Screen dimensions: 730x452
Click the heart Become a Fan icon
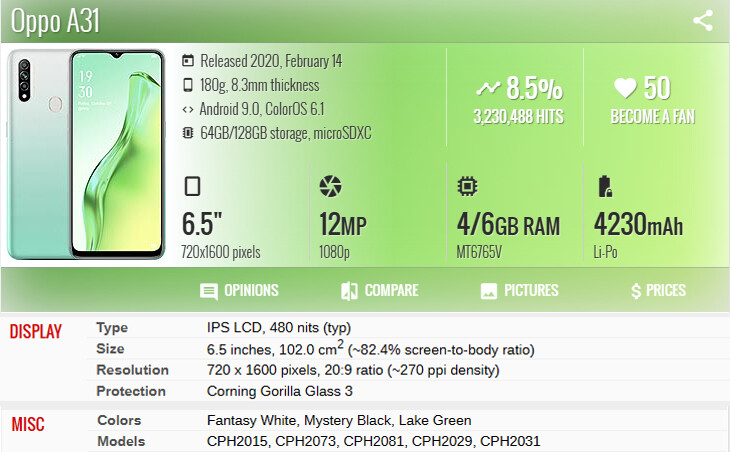pyautogui.click(x=627, y=88)
